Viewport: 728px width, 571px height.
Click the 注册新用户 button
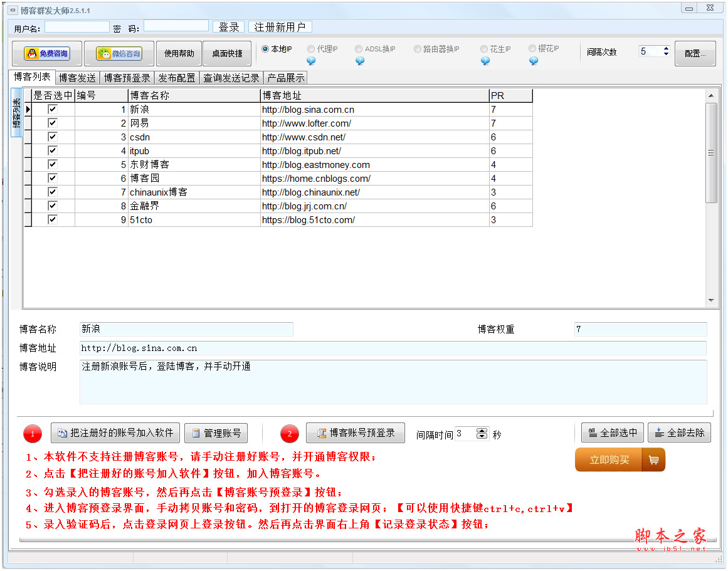pos(280,27)
